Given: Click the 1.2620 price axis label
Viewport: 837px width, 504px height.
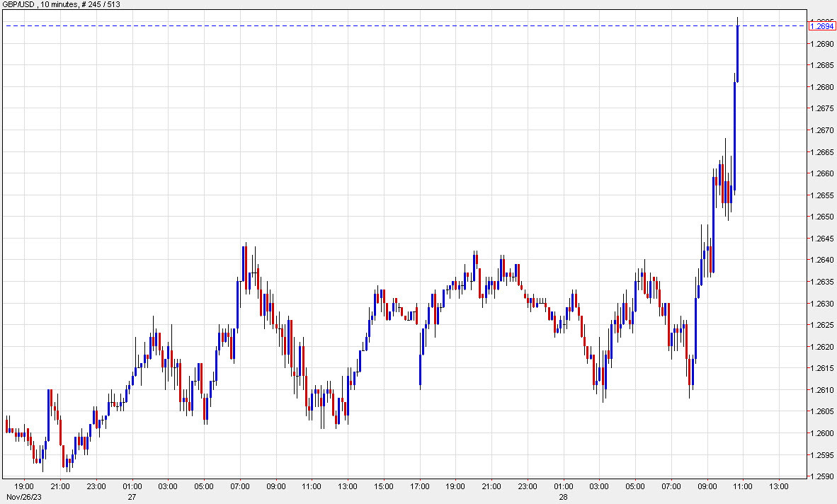Looking at the screenshot, I should coord(821,347).
